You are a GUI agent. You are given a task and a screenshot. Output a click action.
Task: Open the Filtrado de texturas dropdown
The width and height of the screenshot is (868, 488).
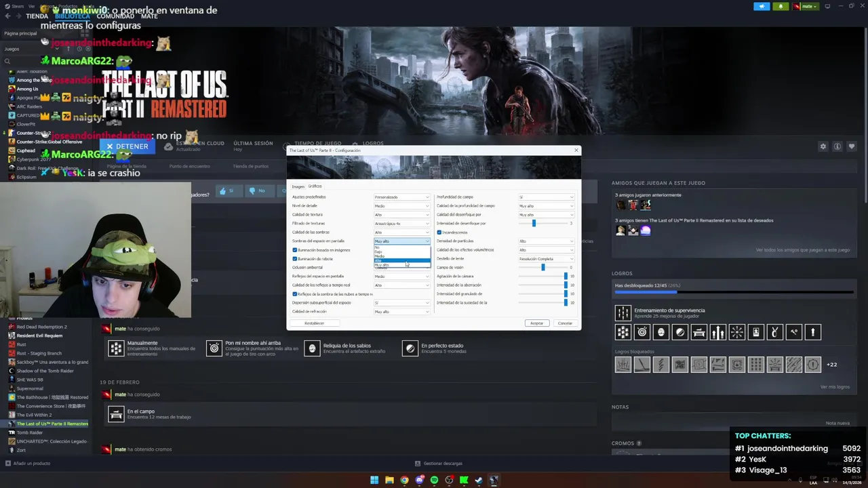tap(402, 224)
